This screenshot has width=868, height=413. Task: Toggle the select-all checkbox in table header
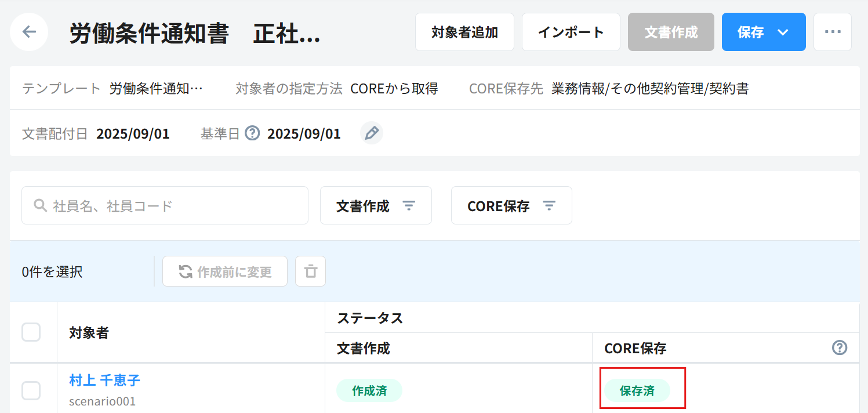(x=31, y=332)
